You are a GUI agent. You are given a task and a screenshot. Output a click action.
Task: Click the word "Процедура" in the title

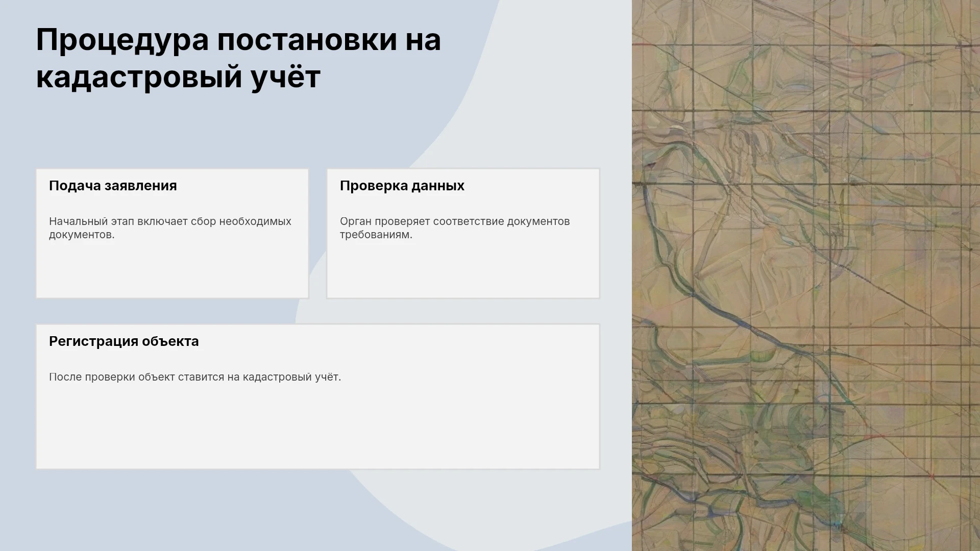122,40
